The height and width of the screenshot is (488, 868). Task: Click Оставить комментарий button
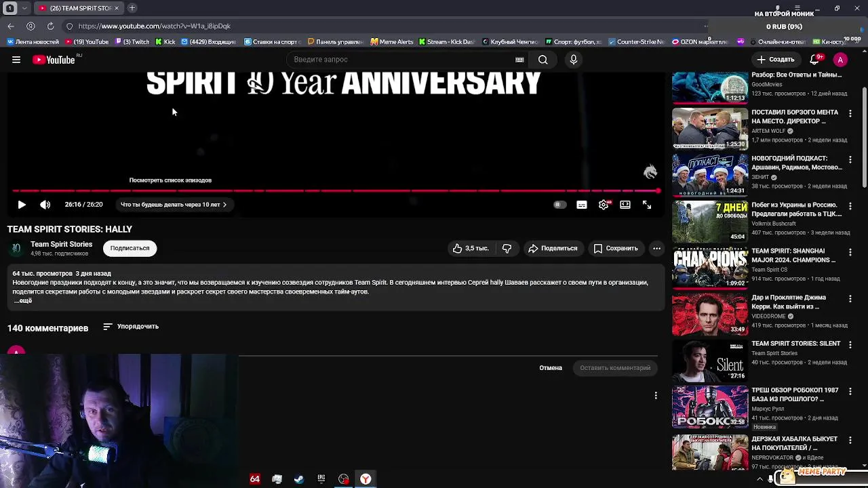615,368
